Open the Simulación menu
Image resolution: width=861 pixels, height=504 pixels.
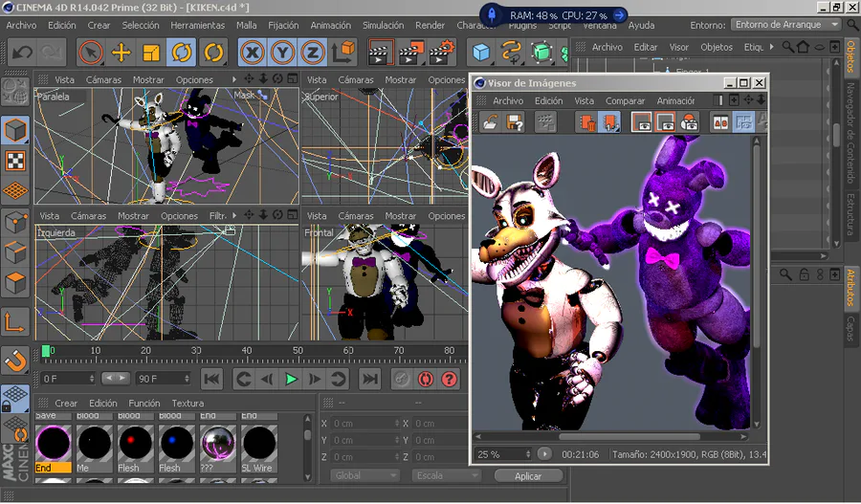[383, 25]
